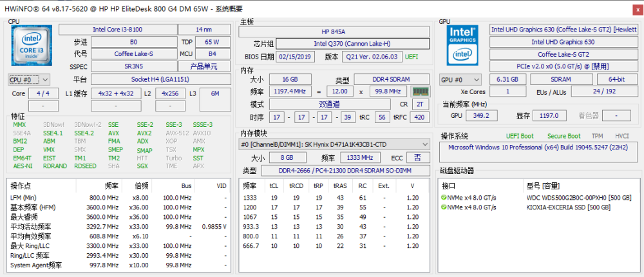Screen dimensions: 644x277
Task: Select the 最大 Ring/LLC row
Action: tap(118, 246)
